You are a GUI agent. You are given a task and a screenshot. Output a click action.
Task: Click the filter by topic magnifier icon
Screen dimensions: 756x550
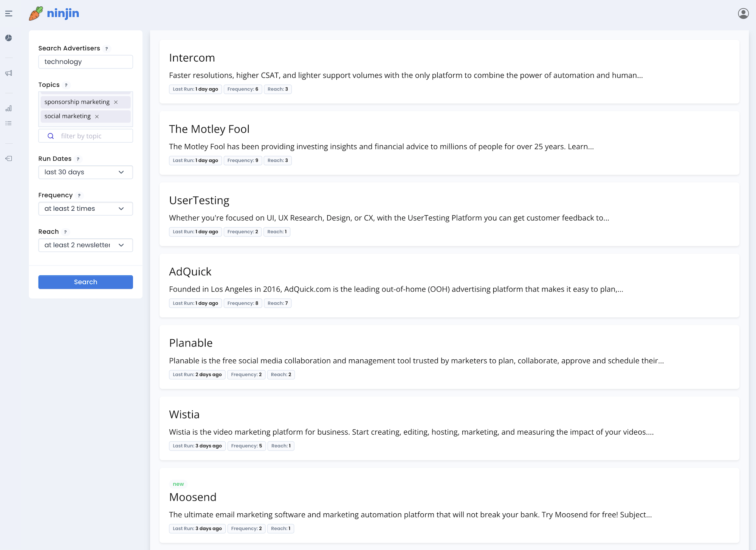pyautogui.click(x=51, y=136)
